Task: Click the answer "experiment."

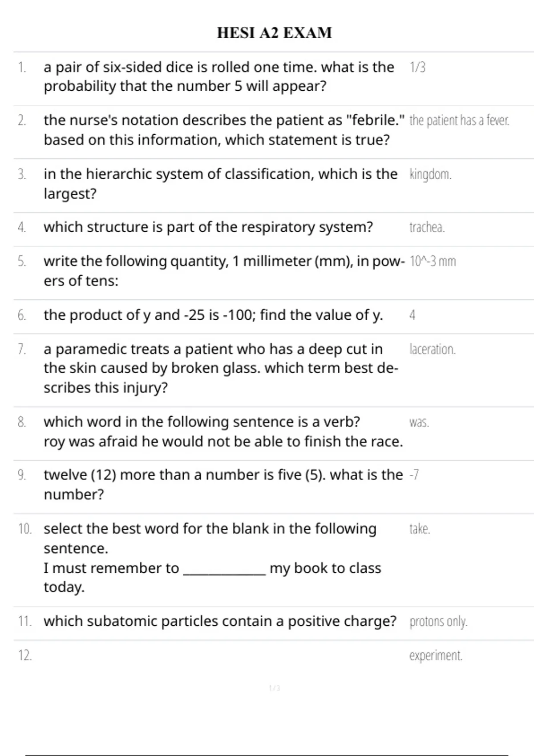Action: (x=436, y=655)
